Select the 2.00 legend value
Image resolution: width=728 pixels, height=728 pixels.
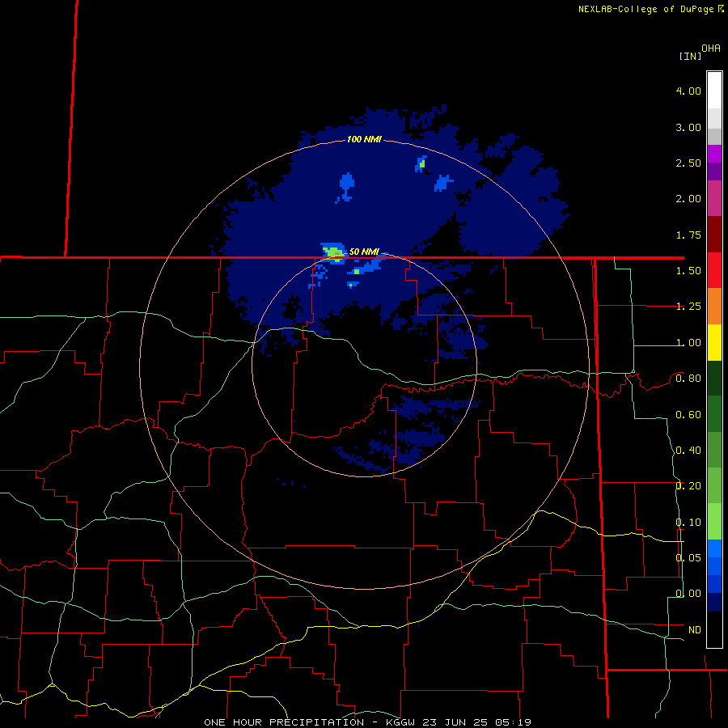[x=688, y=199]
